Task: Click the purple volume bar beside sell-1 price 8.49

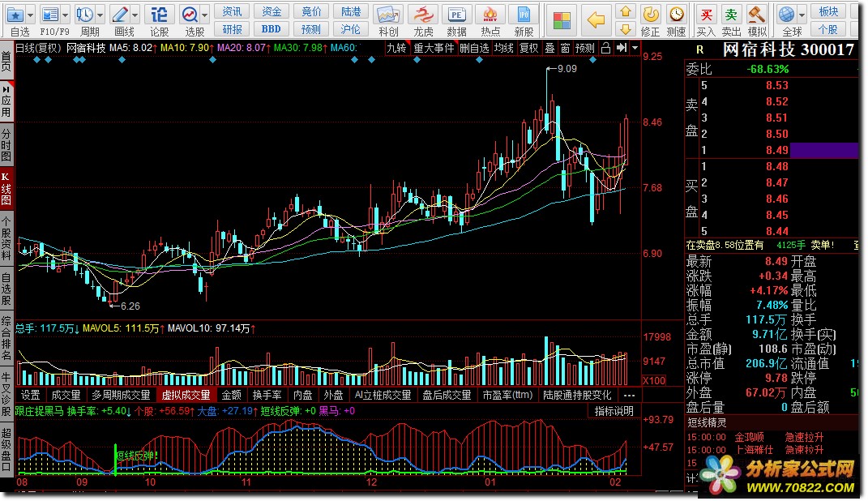Action: [823, 150]
